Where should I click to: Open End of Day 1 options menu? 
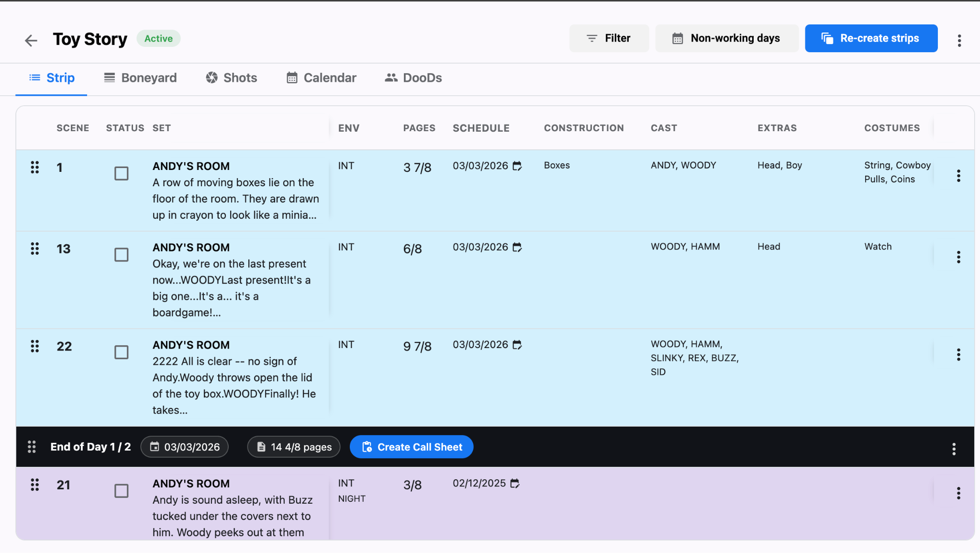click(954, 449)
